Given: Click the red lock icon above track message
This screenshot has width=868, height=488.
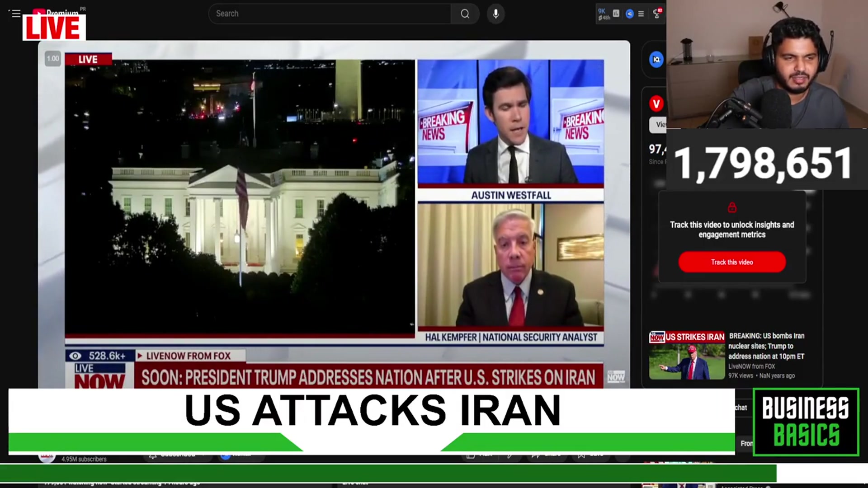Looking at the screenshot, I should [732, 207].
